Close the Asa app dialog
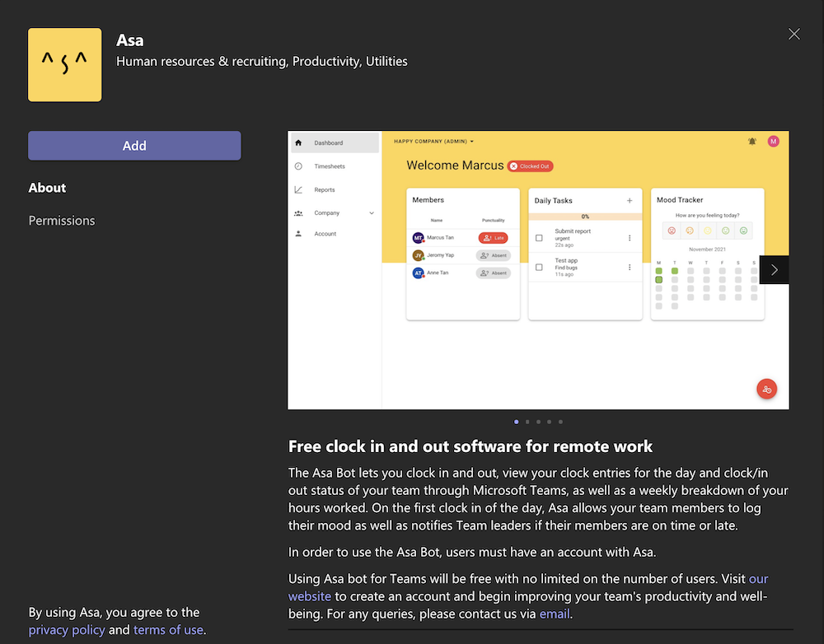The height and width of the screenshot is (644, 824). (x=794, y=34)
